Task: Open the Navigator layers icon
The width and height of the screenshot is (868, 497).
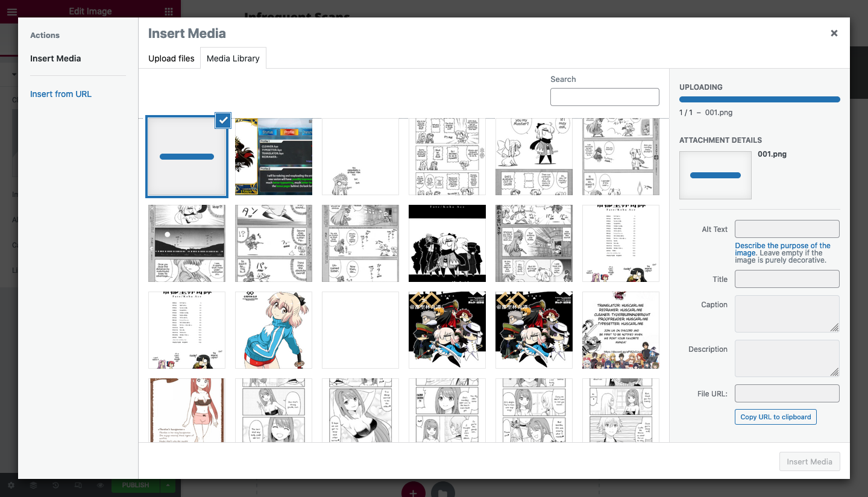Action: pyautogui.click(x=33, y=485)
